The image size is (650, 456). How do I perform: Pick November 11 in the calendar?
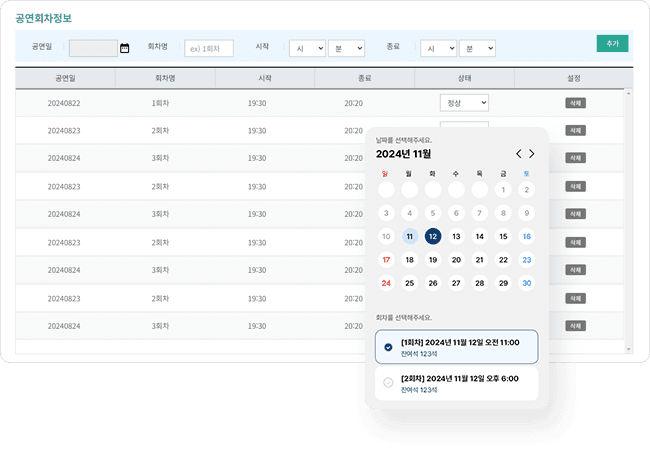[409, 236]
